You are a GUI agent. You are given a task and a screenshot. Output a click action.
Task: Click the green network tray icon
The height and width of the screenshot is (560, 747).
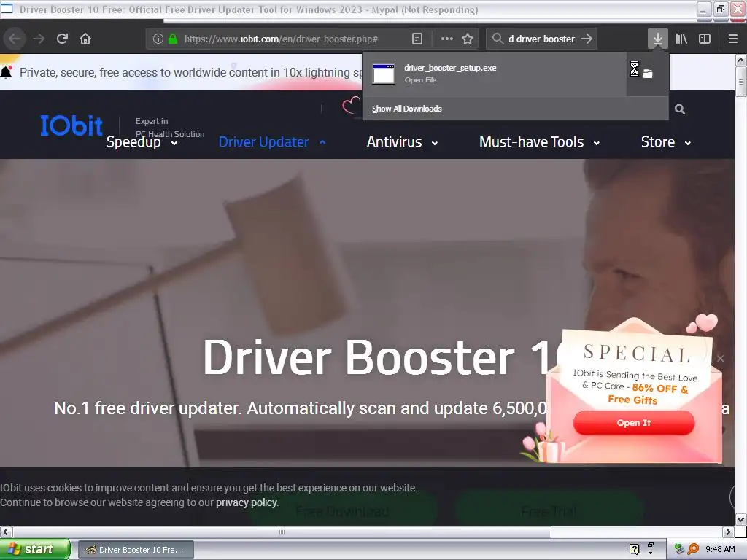pos(679,549)
